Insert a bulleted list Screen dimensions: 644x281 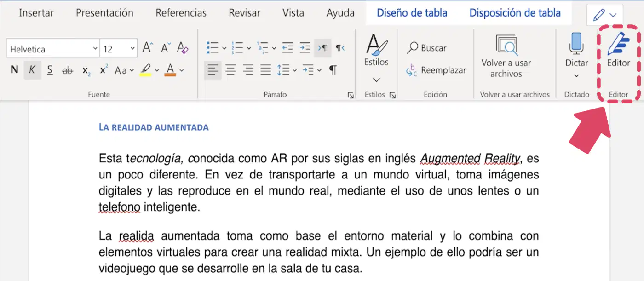tap(212, 47)
